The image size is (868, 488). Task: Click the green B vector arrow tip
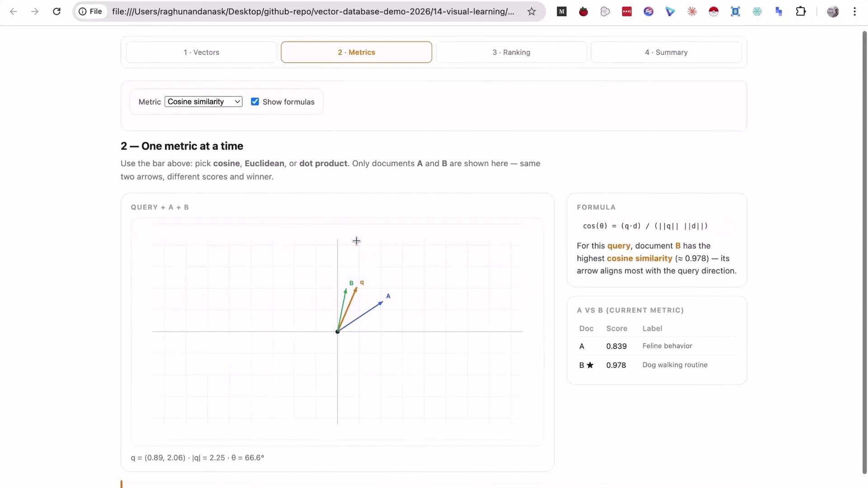pyautogui.click(x=345, y=291)
